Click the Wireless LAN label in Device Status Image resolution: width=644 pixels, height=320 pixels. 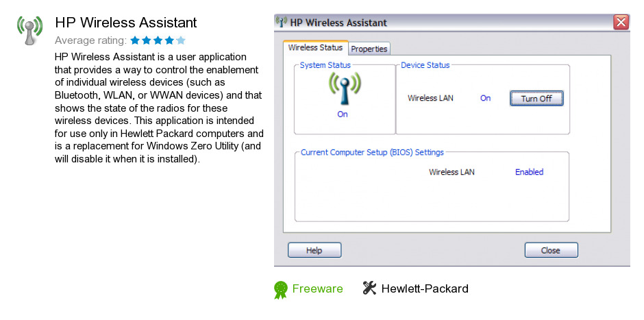pyautogui.click(x=430, y=98)
